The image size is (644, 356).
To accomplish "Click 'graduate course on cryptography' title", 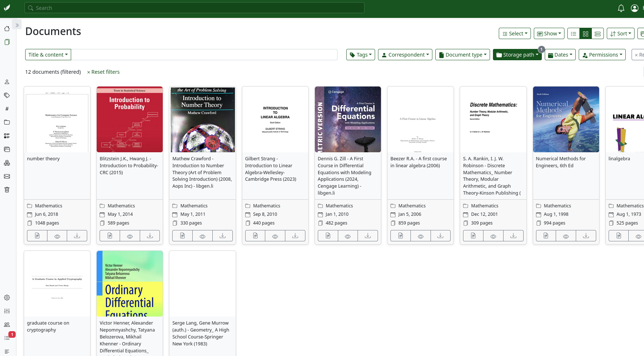I will pos(48,326).
